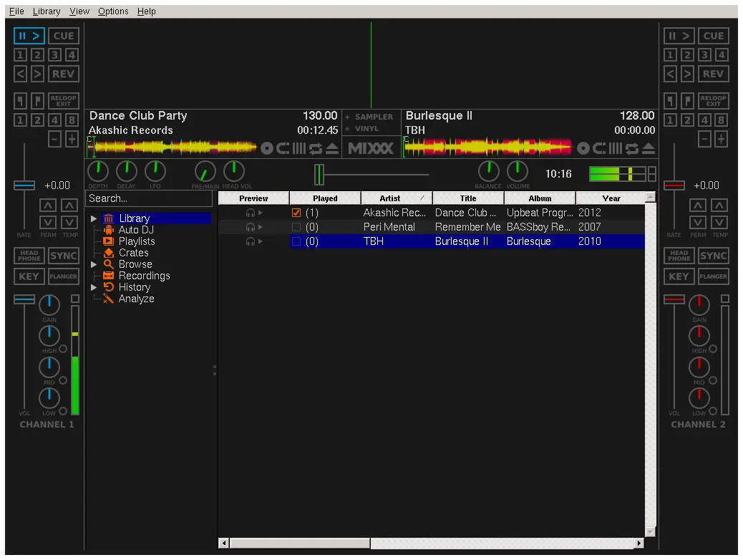The width and height of the screenshot is (743, 560).
Task: Click the Channel 2 play/pause button
Action: click(x=679, y=36)
